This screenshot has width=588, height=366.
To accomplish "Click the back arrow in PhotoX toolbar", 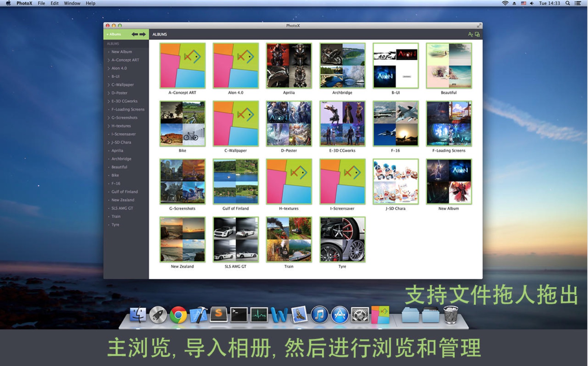I will 135,34.
